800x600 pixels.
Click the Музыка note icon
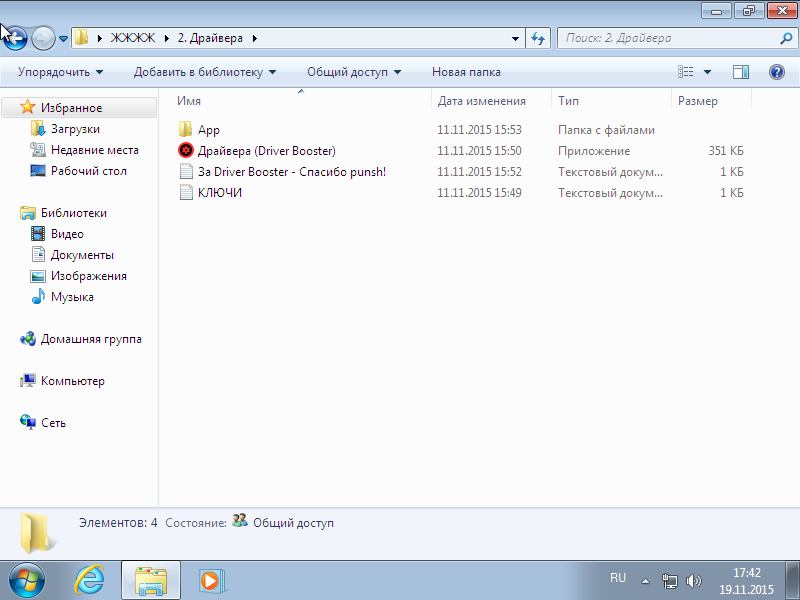point(38,296)
